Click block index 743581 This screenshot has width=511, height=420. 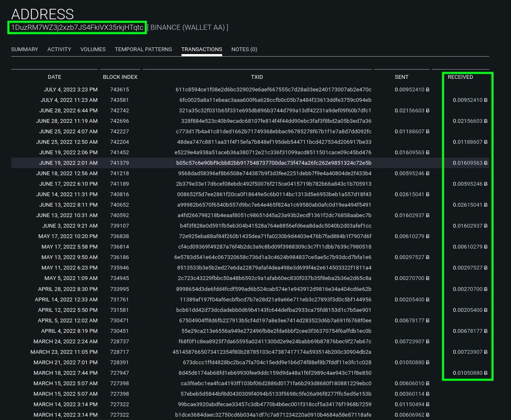pyautogui.click(x=119, y=100)
